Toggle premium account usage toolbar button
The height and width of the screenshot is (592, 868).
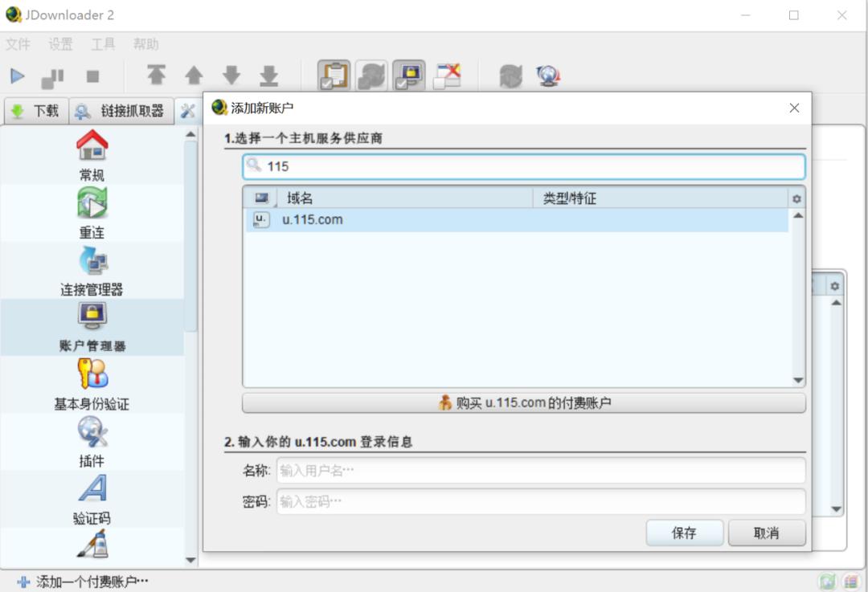point(407,76)
